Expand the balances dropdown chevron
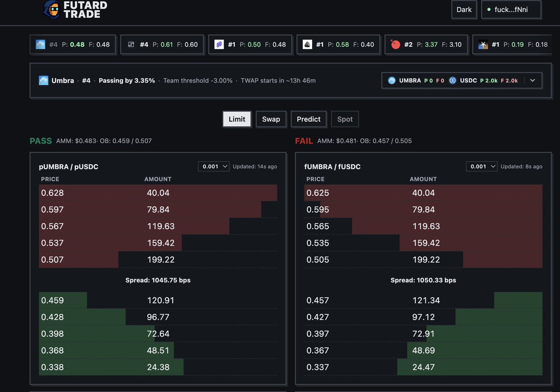Image resolution: width=560 pixels, height=392 pixels. pos(532,81)
